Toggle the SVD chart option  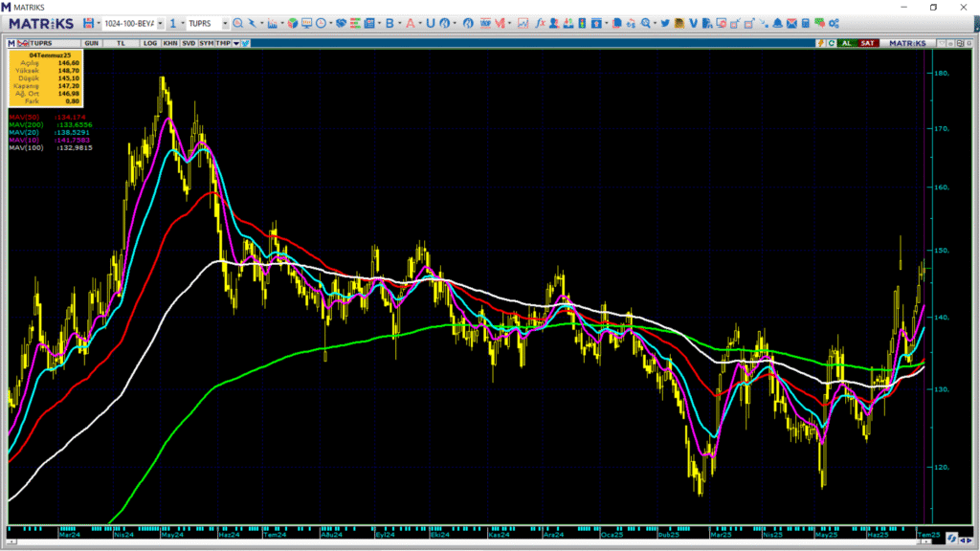(189, 43)
